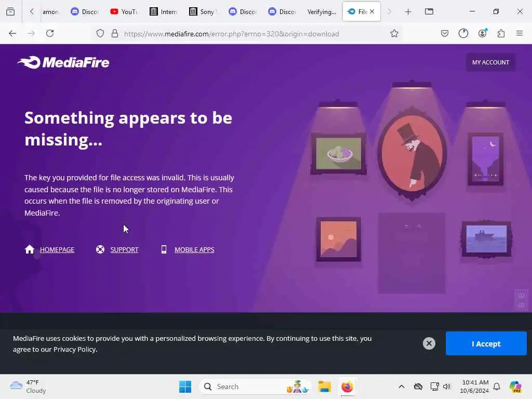532x399 pixels.
Task: Click the fruit bowl painting
Action: tap(339, 154)
